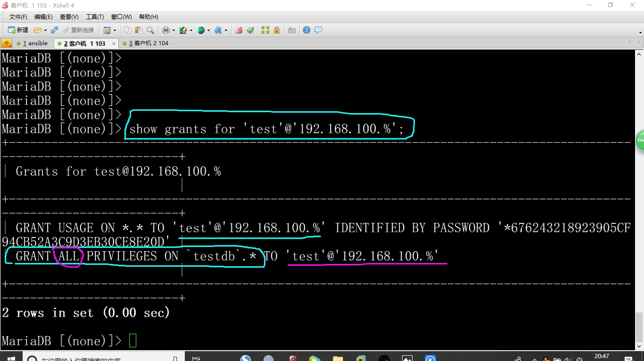Click the taskbar clock showing 20:47
644x361 pixels.
coord(602,357)
